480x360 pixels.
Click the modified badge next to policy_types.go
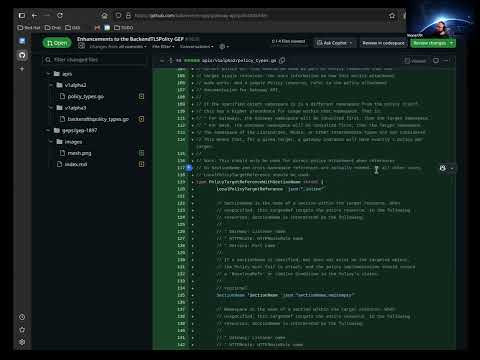pyautogui.click(x=141, y=96)
